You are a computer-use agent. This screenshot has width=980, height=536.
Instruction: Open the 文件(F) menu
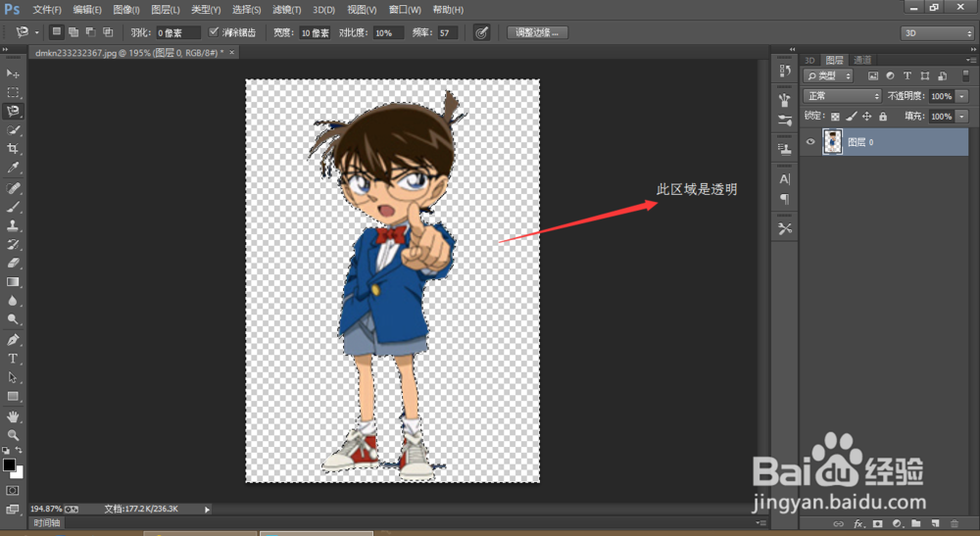(x=47, y=10)
